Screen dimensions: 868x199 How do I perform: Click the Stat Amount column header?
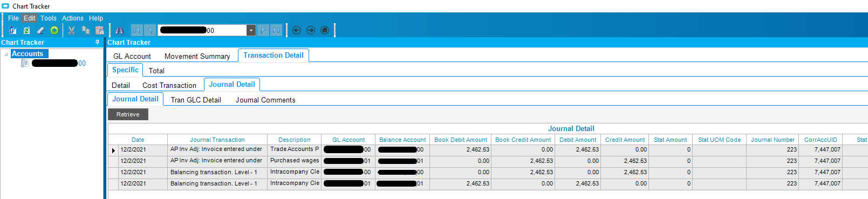click(x=671, y=140)
